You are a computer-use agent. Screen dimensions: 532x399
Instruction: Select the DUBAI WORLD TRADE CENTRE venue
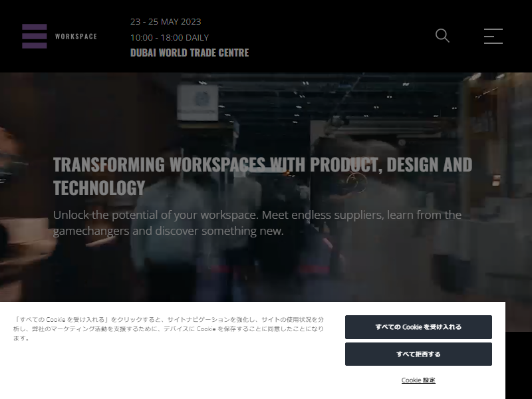click(190, 53)
